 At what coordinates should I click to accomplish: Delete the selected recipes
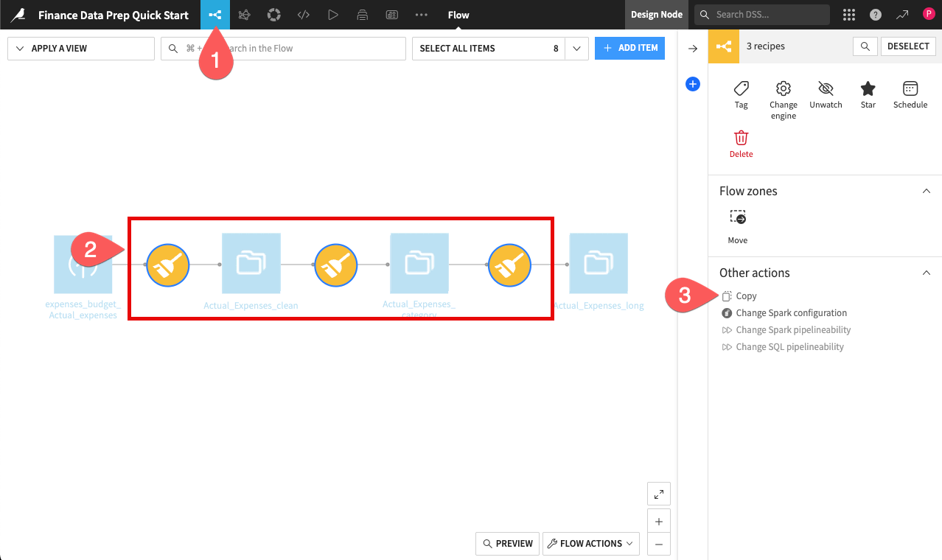click(741, 143)
